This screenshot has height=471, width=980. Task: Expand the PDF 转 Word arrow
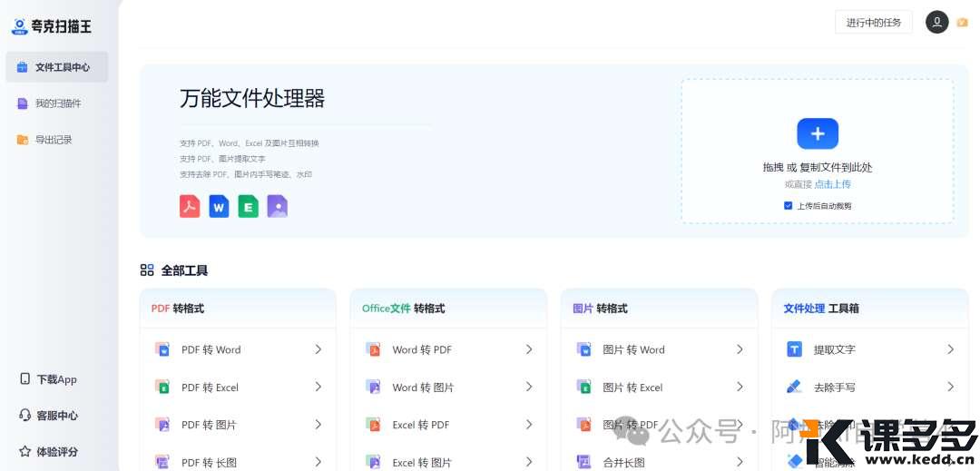[318, 349]
